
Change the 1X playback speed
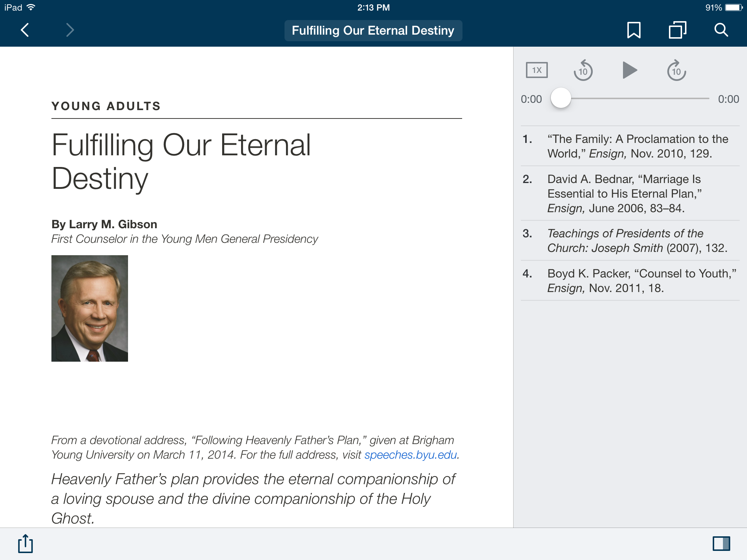pyautogui.click(x=537, y=70)
